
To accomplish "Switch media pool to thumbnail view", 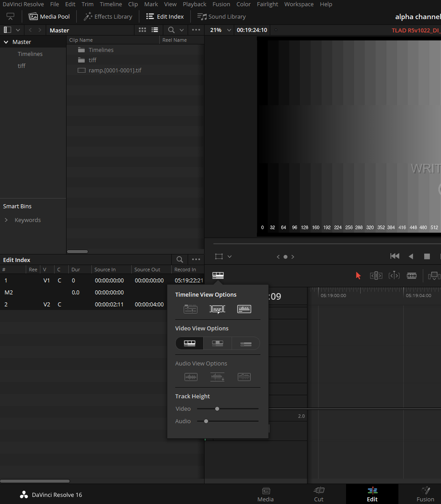I will click(142, 30).
